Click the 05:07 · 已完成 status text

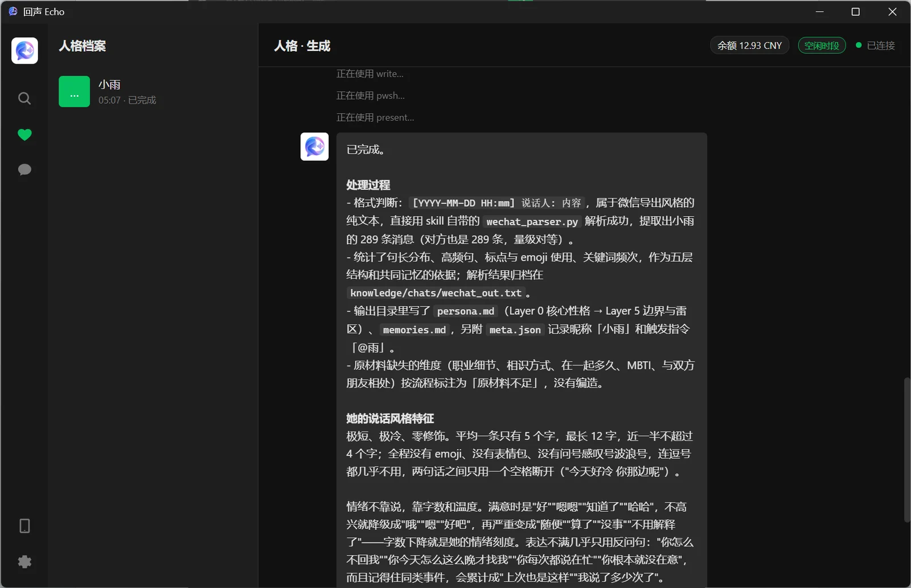click(x=127, y=100)
